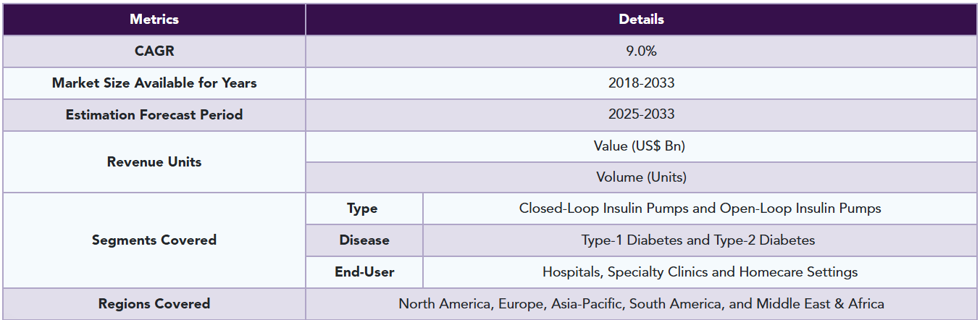Click the Details column header

click(641, 20)
